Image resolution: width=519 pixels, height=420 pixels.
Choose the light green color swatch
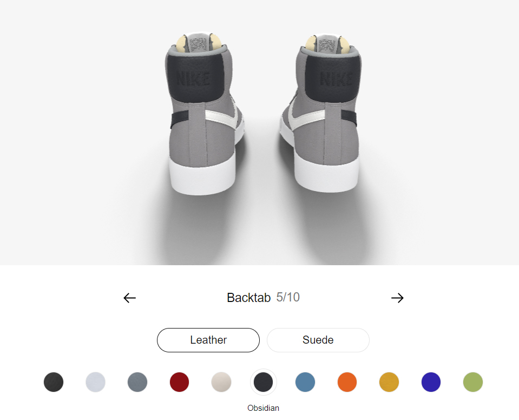pyautogui.click(x=472, y=382)
